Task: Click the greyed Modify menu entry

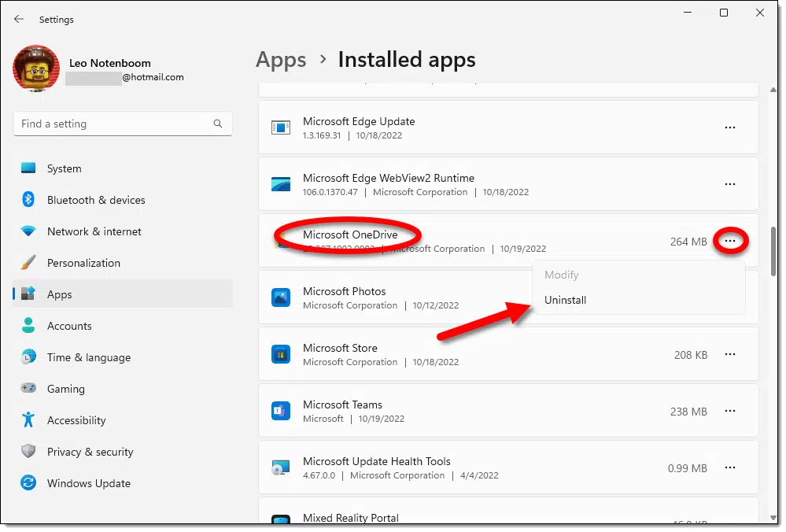Action: (640, 275)
